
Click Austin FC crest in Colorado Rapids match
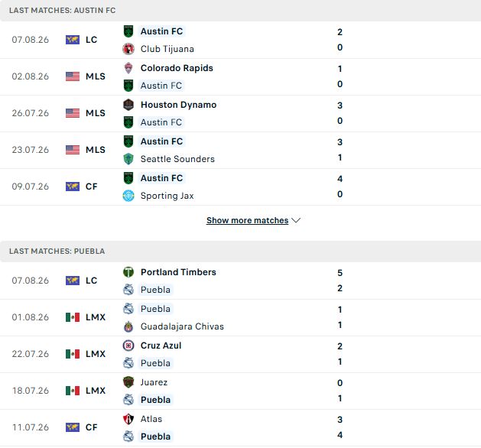128,86
